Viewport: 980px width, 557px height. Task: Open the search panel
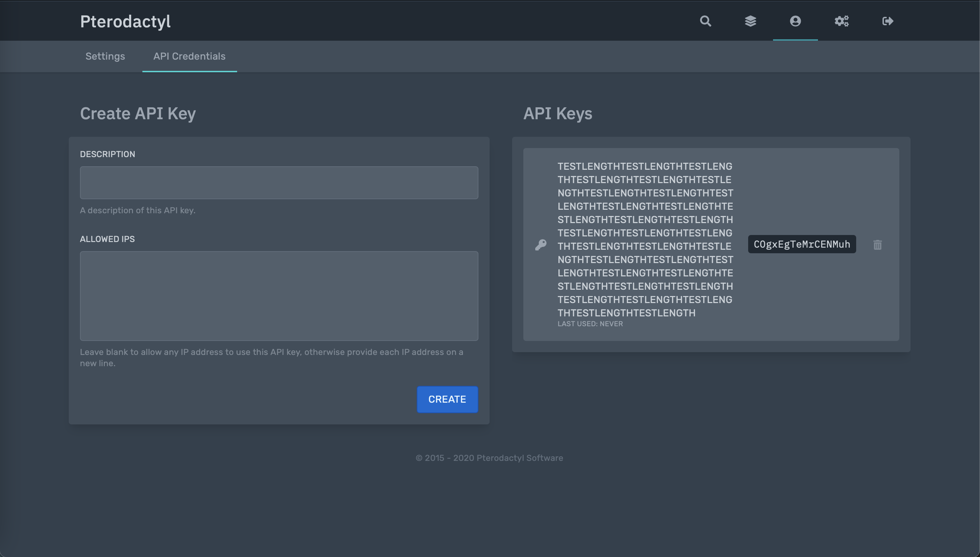(x=706, y=21)
